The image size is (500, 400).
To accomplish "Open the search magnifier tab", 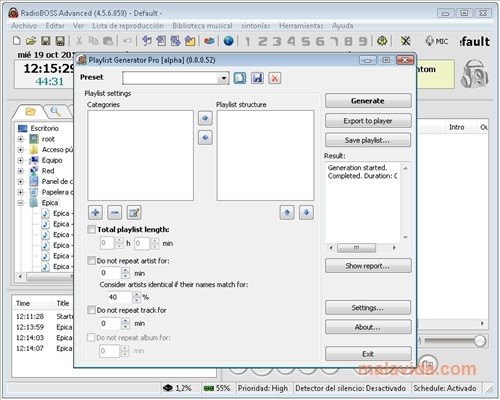I will click(55, 111).
